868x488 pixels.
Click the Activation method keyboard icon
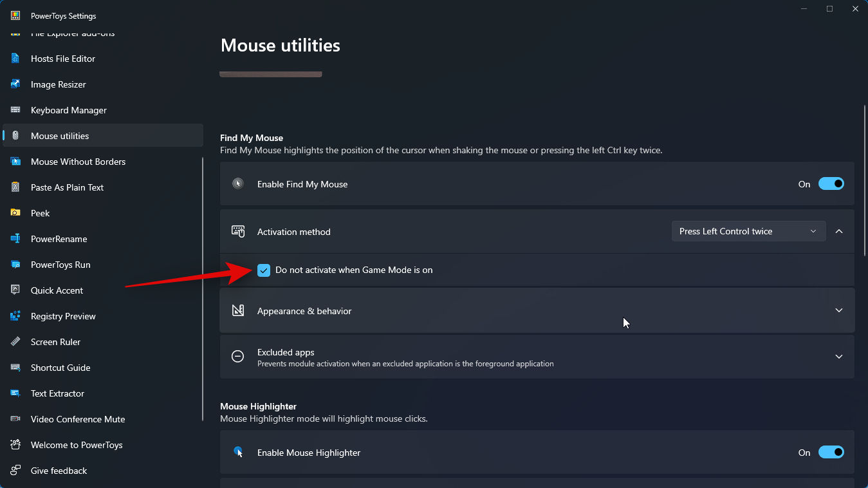point(238,232)
